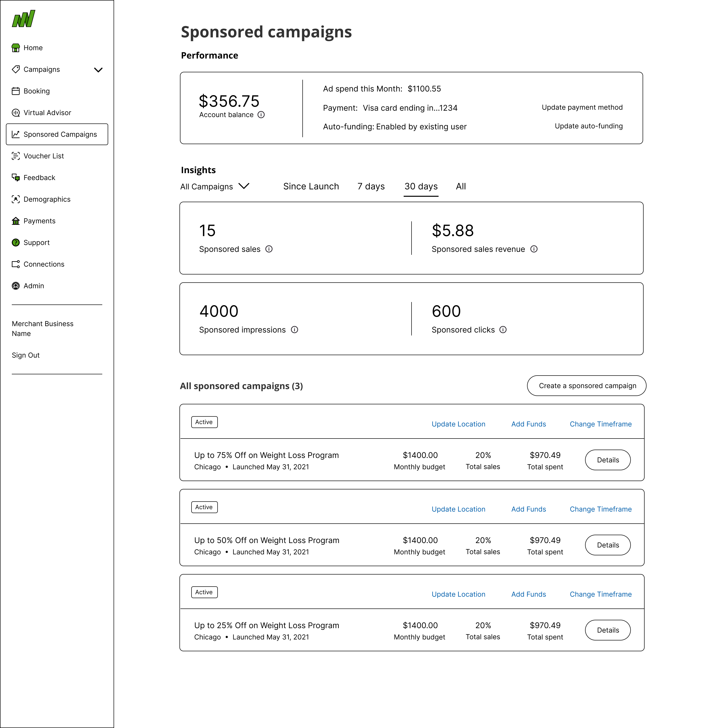This screenshot has height=728, width=708.
Task: Open Details for the 25% Off campaign
Action: 608,630
